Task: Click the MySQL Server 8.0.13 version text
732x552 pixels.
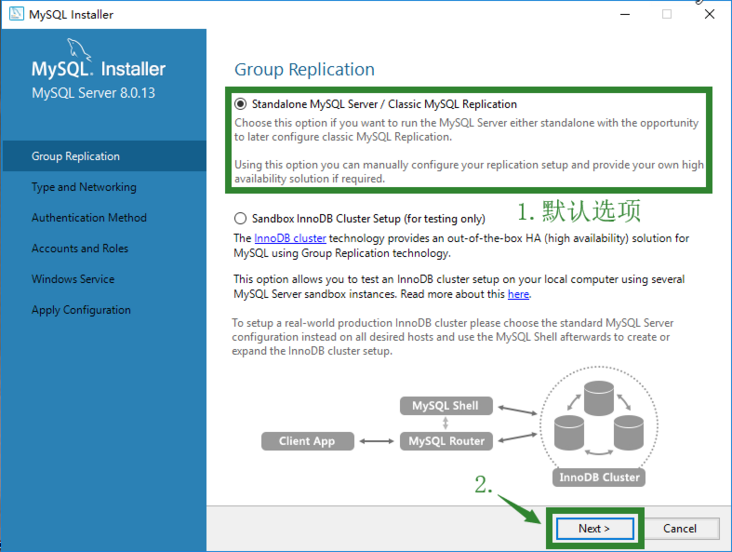Action: (93, 93)
